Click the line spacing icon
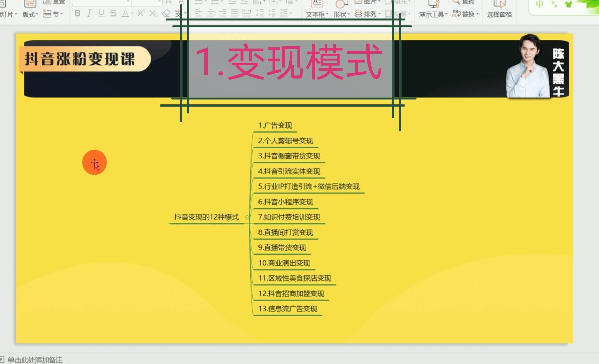 coord(283,13)
